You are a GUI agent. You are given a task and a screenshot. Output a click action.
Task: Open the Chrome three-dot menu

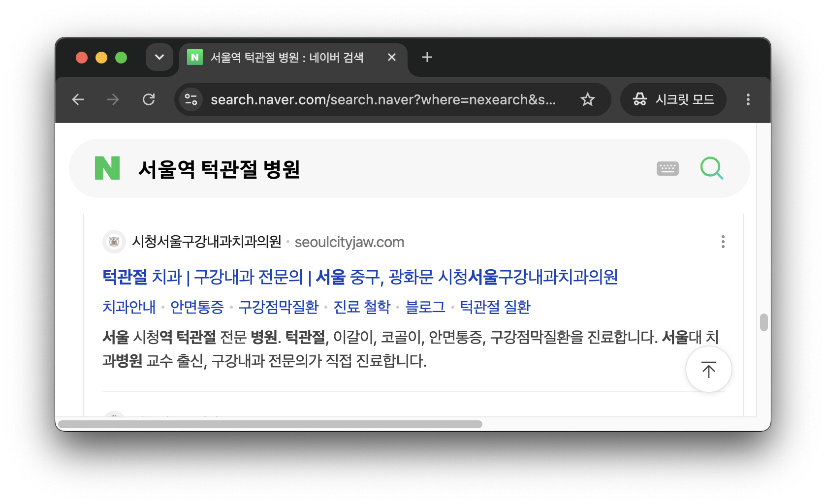click(748, 100)
